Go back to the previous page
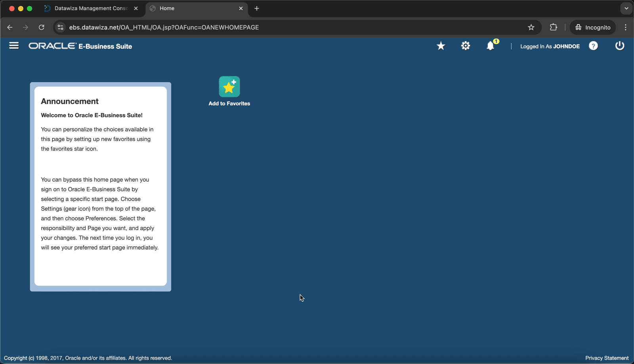The image size is (634, 364). 10,27
